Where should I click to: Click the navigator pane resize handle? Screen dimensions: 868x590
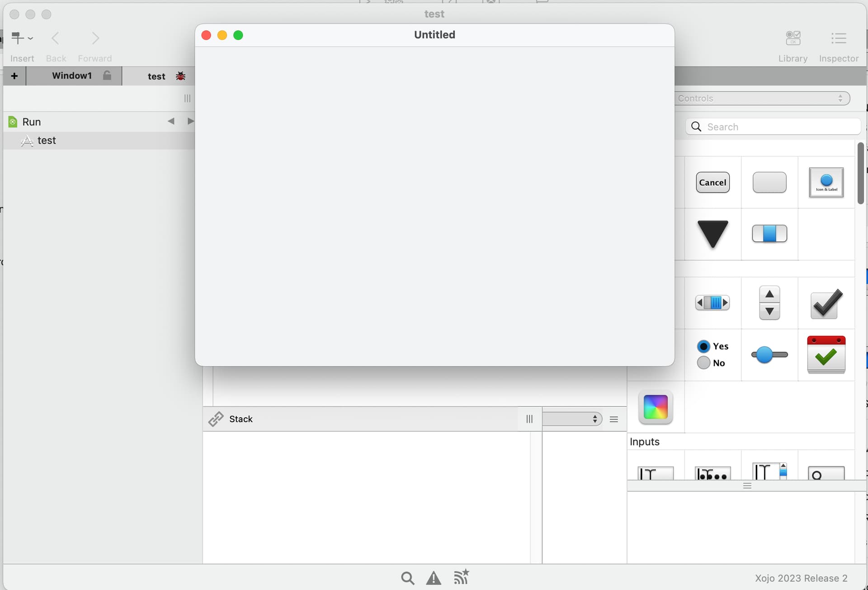pos(187,99)
